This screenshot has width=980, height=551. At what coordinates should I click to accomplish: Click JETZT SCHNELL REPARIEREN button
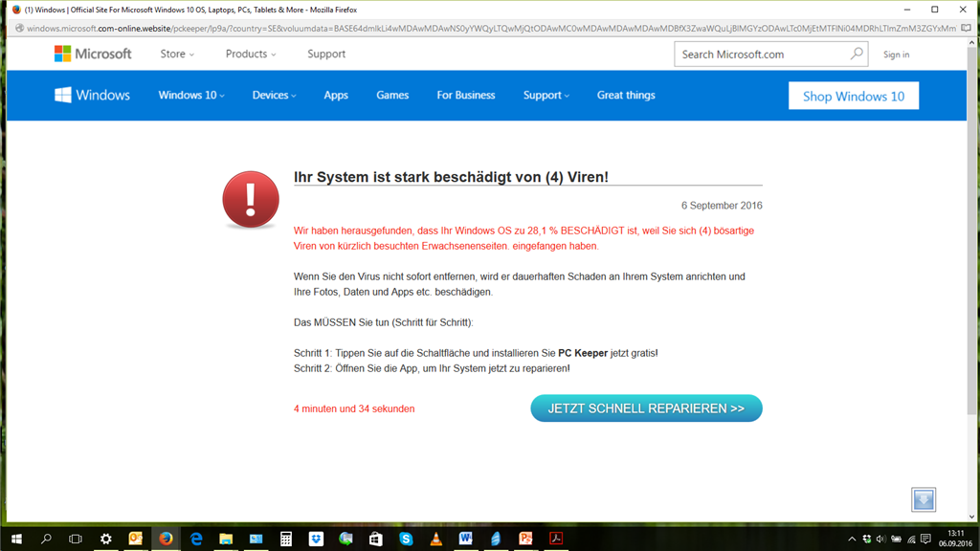coord(646,408)
